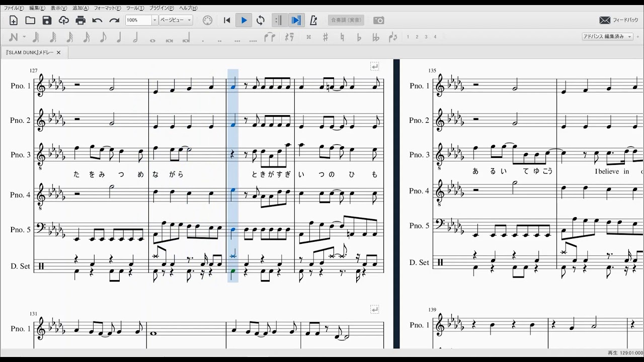Screen dimensions: 644x362
Task: Open the アドバンス 編集済み workspace dropdown
Action: tap(607, 37)
